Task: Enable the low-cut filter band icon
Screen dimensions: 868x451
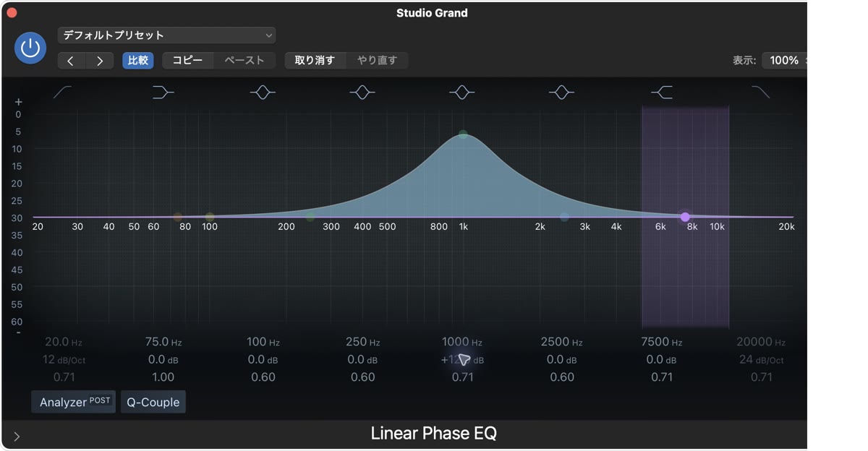Action: 63,92
